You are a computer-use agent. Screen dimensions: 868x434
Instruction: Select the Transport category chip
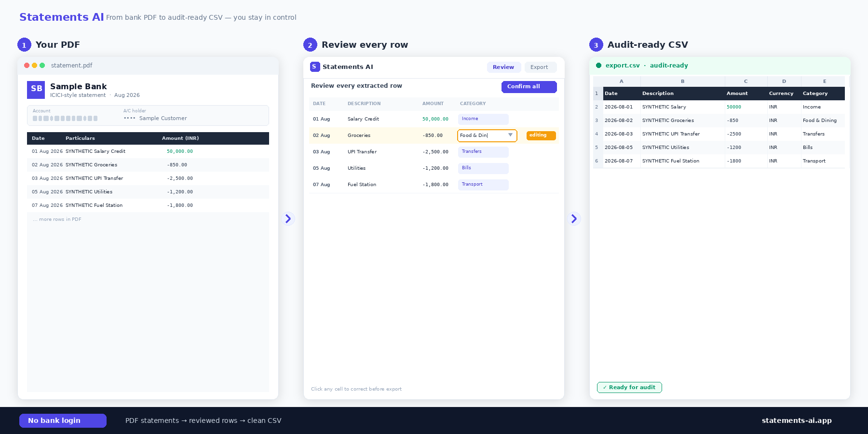(x=483, y=185)
